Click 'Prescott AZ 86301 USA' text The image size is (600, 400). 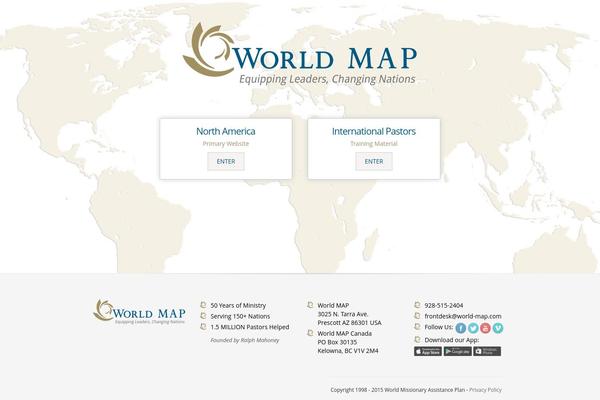coord(349,323)
